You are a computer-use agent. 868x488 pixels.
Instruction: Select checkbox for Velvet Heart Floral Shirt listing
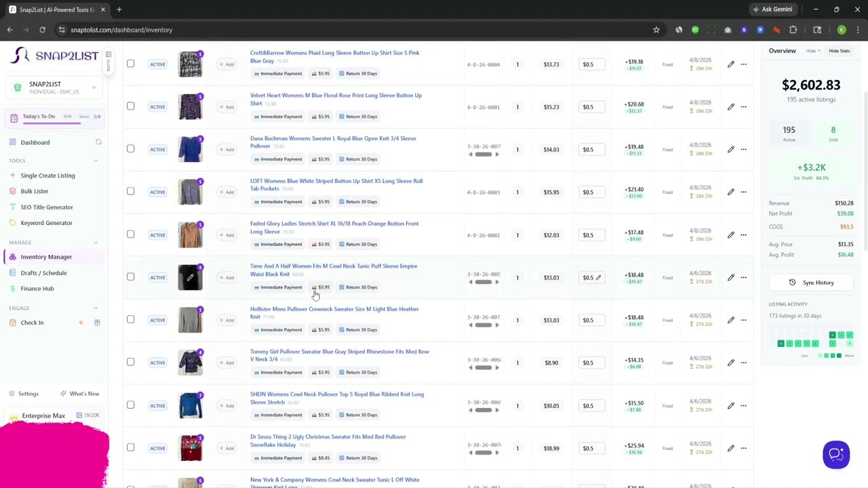pyautogui.click(x=130, y=106)
